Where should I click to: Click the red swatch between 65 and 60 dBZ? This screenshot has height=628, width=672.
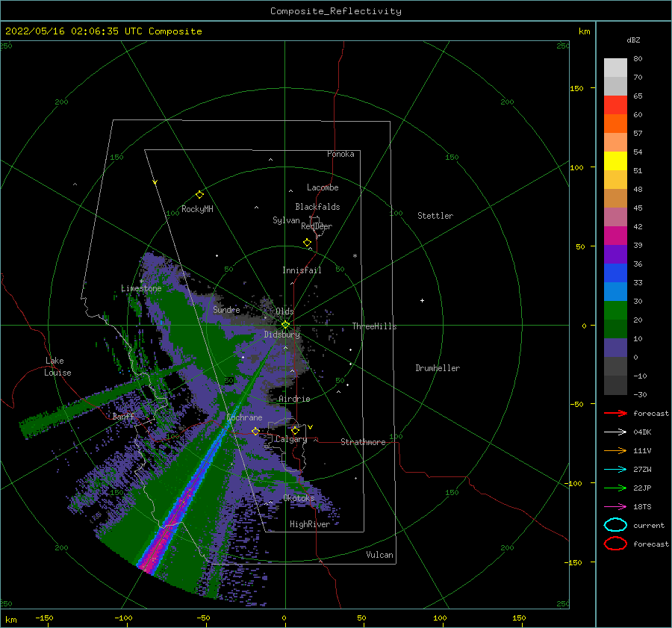[x=615, y=105]
